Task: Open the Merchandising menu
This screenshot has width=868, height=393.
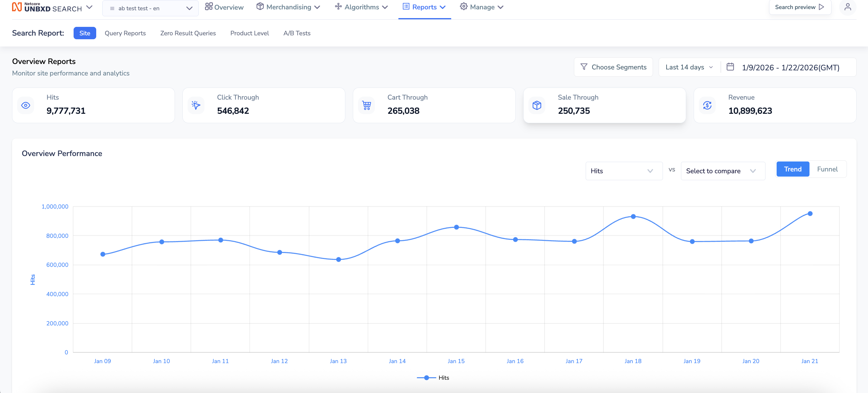Action: [x=288, y=7]
